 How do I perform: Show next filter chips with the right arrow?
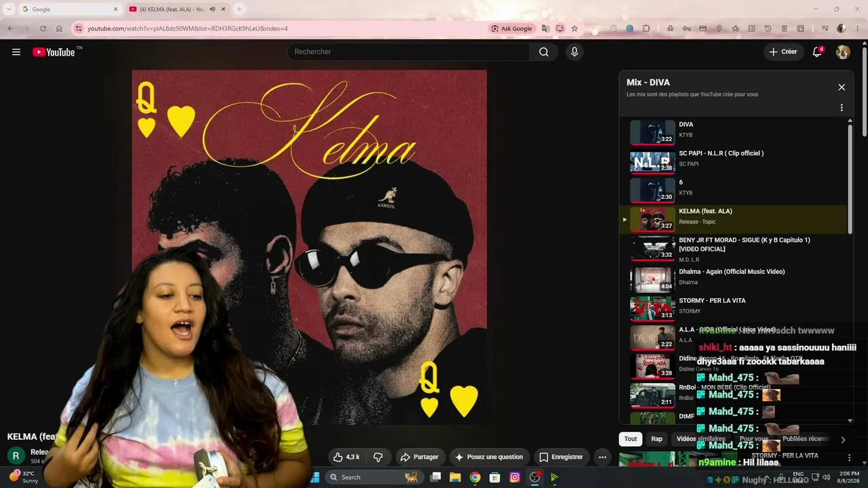click(x=843, y=440)
